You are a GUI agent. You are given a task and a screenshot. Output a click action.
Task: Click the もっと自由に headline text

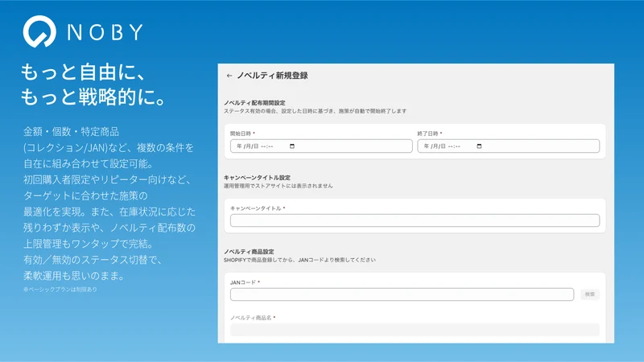tap(84, 72)
